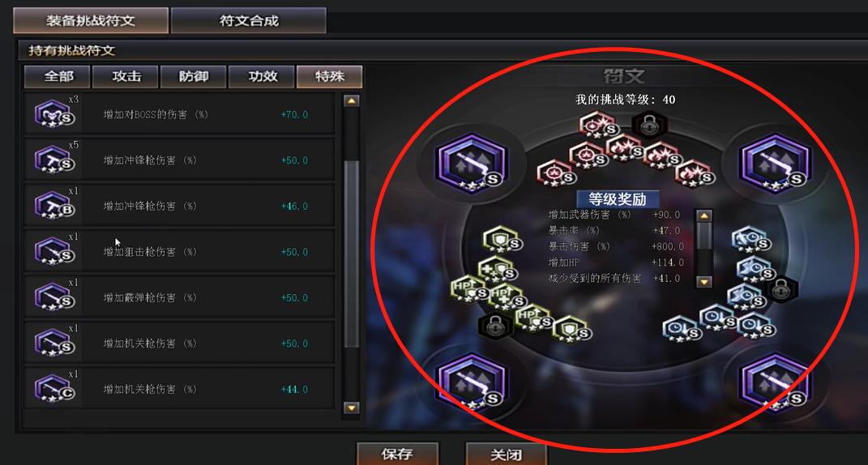Select the large purple rune at bottom-right corner
Image resolution: width=868 pixels, height=465 pixels.
click(775, 382)
